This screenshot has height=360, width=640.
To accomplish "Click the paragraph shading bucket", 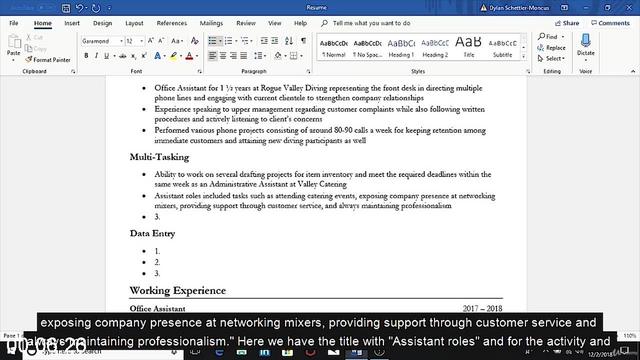I will [x=278, y=56].
